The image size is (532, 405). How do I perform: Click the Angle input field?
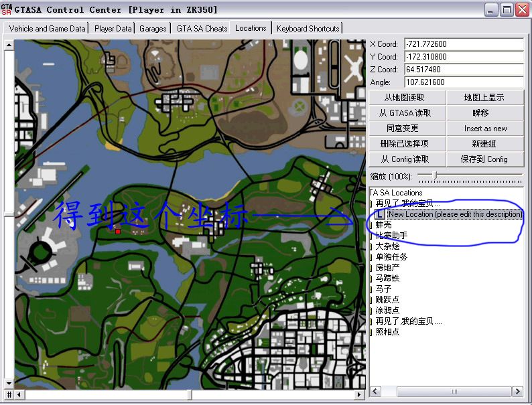click(x=464, y=82)
